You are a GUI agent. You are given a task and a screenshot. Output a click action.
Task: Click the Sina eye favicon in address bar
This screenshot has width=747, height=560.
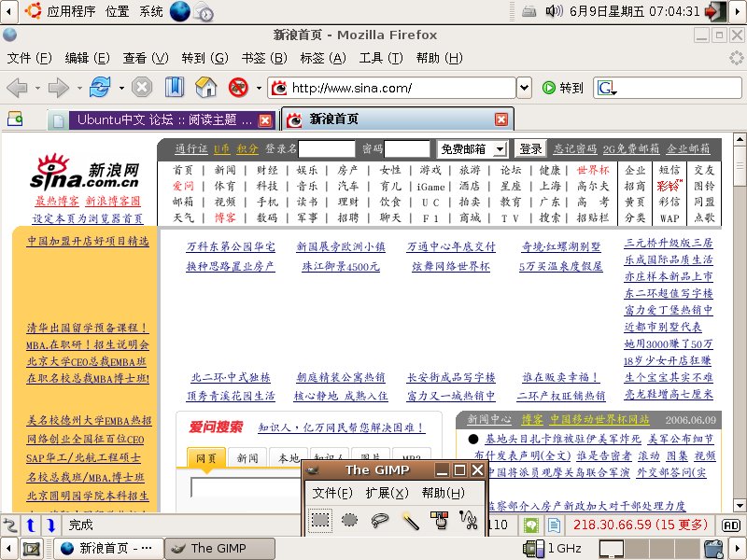click(278, 88)
